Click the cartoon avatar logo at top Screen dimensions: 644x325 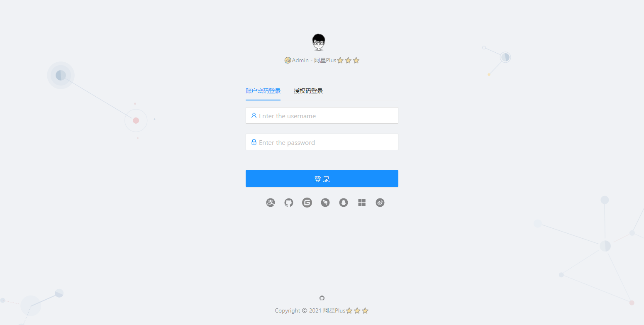pos(319,42)
